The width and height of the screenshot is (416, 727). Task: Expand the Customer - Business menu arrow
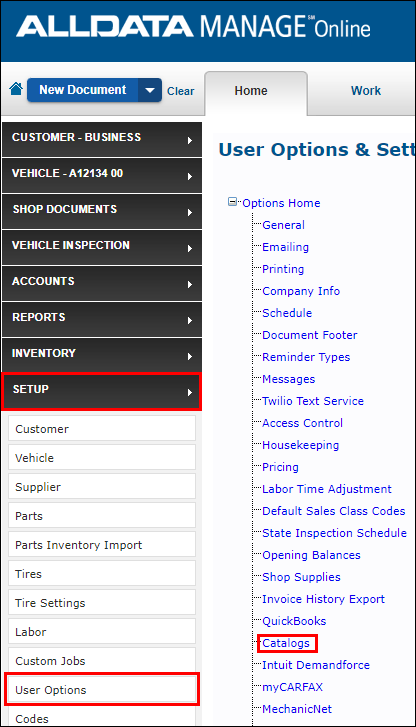pos(190,140)
